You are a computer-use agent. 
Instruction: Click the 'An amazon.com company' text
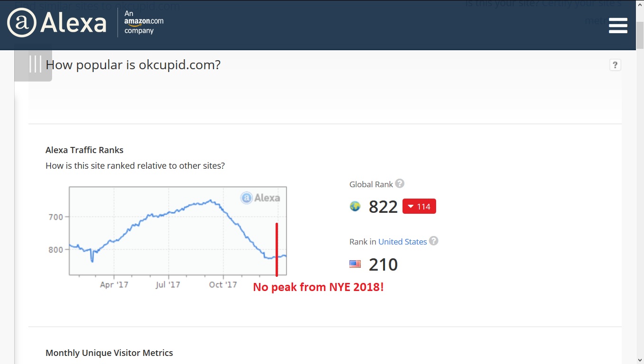[x=144, y=22]
